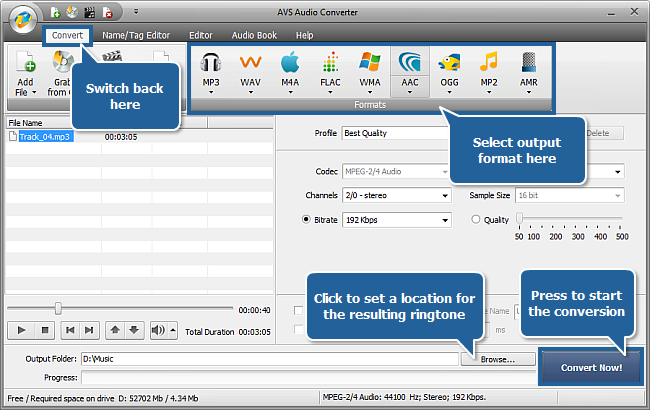The width and height of the screenshot is (650, 410).
Task: Open the Channels dropdown 2/0 - stereo
Action: (396, 195)
